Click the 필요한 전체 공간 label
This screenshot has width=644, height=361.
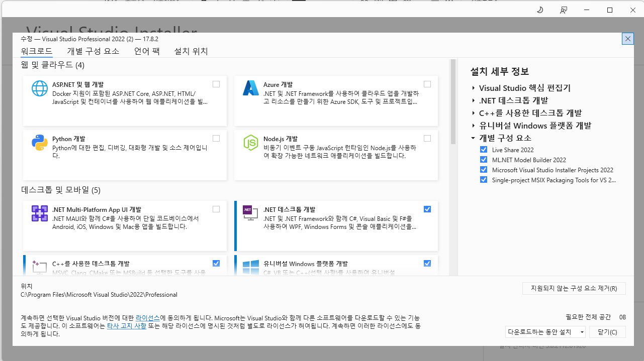click(x=588, y=317)
